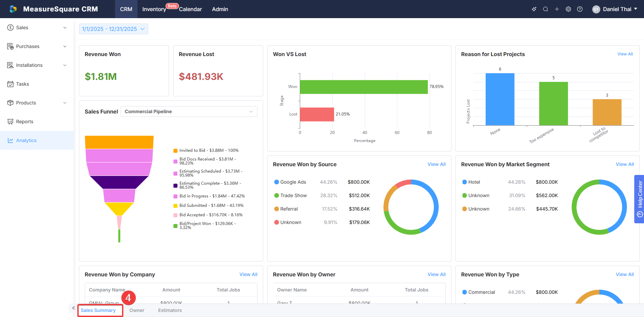View All for Reason for Lost Projects
Screen dimensions: 644x317
click(x=625, y=54)
